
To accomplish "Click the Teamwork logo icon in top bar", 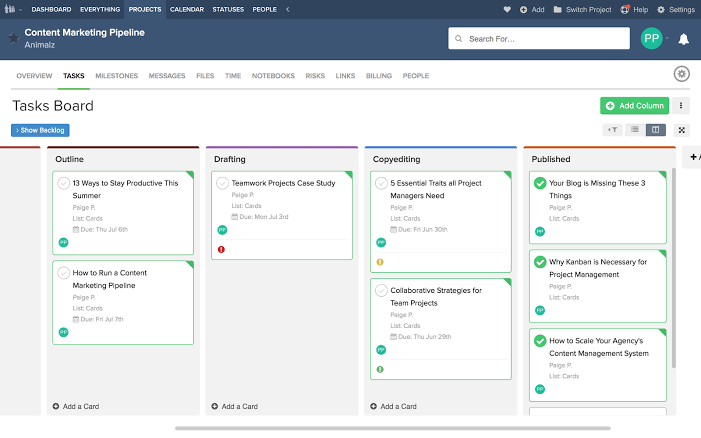I will pyautogui.click(x=10, y=9).
